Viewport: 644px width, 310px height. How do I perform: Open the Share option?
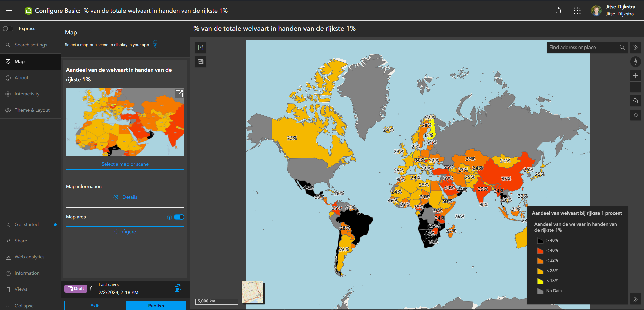[30, 241]
